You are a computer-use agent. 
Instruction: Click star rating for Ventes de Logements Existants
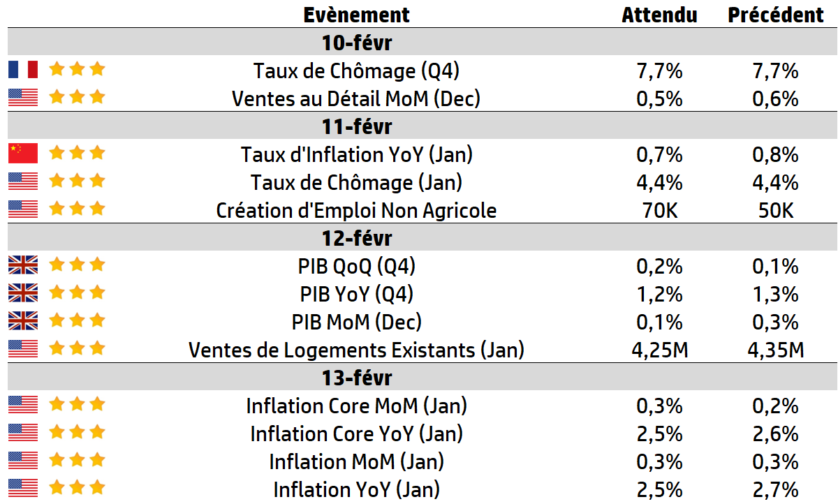(77, 349)
